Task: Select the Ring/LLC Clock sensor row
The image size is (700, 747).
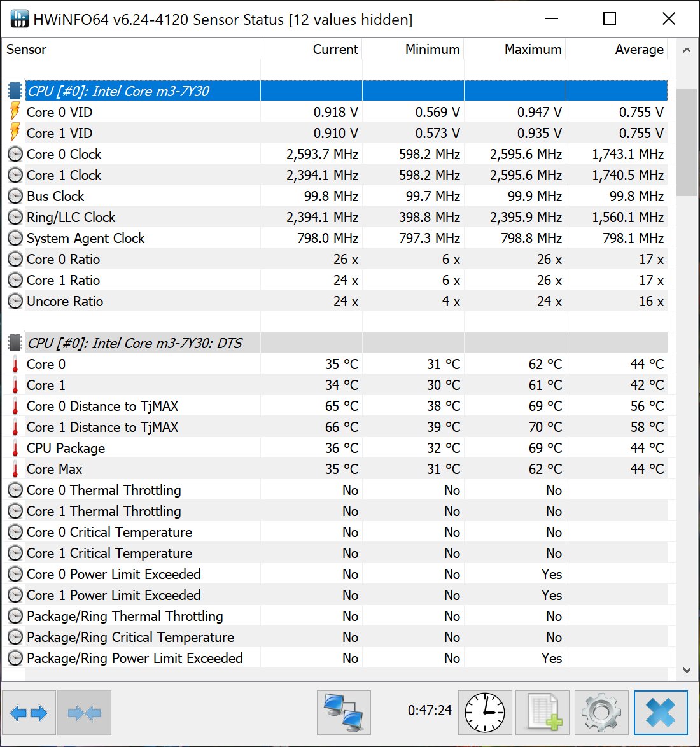Action: tap(337, 217)
